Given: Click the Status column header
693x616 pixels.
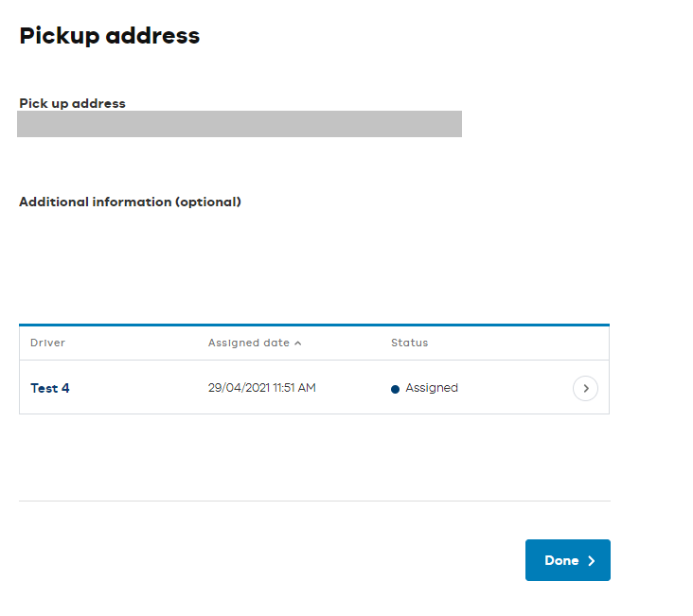Looking at the screenshot, I should coord(409,343).
